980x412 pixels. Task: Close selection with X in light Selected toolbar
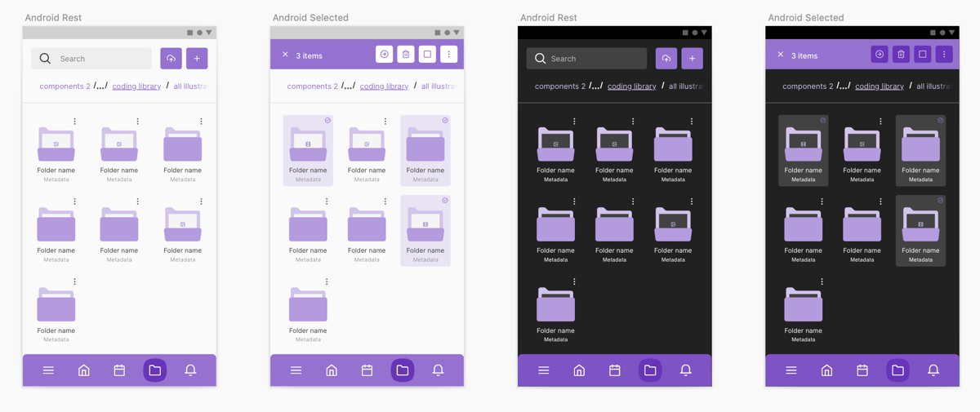(285, 55)
